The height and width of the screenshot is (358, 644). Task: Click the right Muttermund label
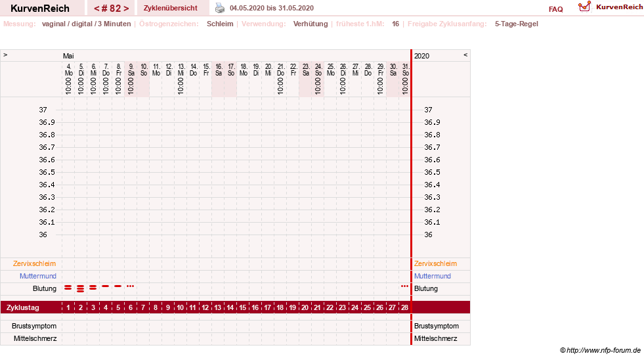pyautogui.click(x=433, y=276)
